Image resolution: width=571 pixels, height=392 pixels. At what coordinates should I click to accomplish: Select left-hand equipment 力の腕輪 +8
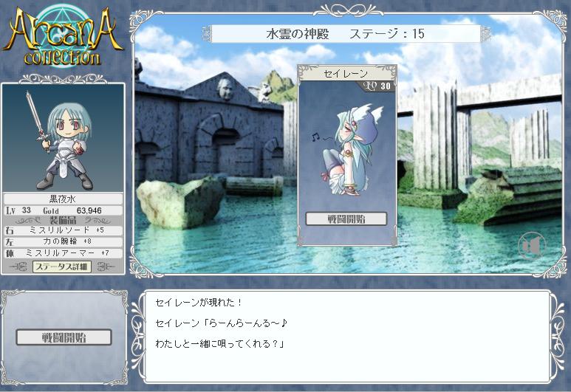[x=64, y=241]
